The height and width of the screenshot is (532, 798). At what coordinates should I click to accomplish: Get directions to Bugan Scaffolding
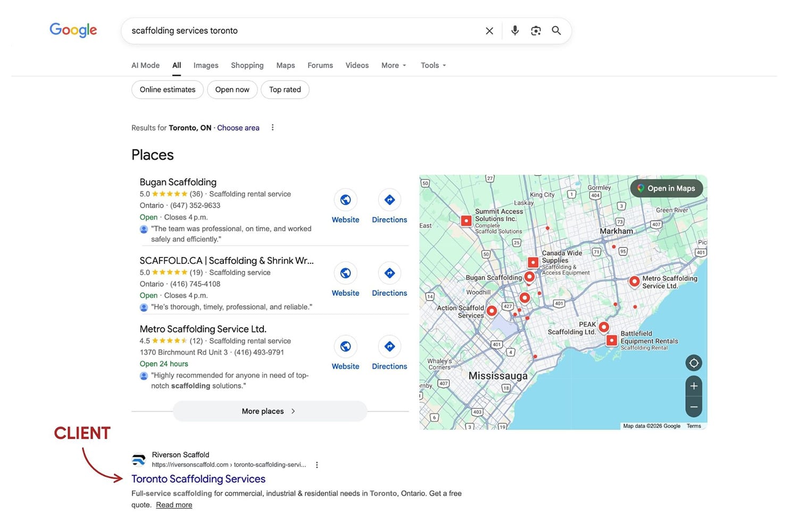[x=389, y=200]
